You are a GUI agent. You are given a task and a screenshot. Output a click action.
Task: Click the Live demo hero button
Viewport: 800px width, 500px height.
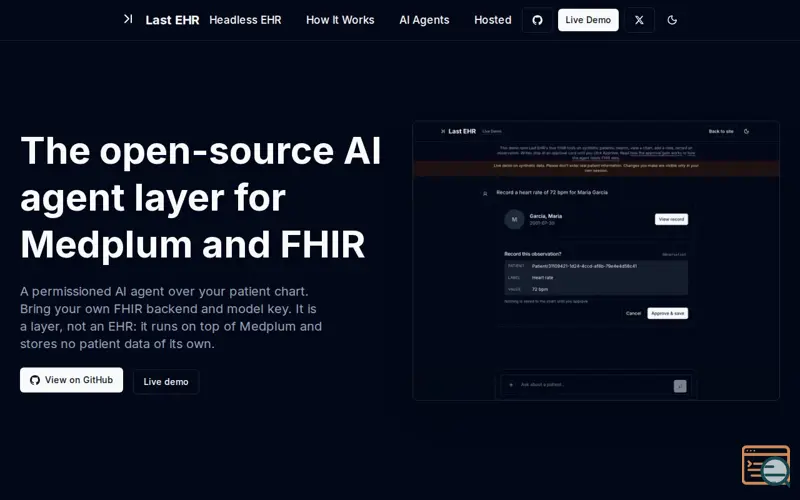coord(166,382)
